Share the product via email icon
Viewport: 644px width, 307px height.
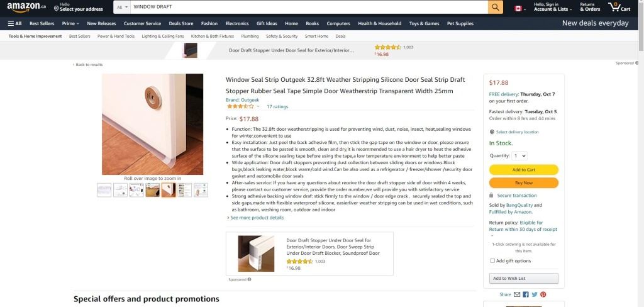517,294
